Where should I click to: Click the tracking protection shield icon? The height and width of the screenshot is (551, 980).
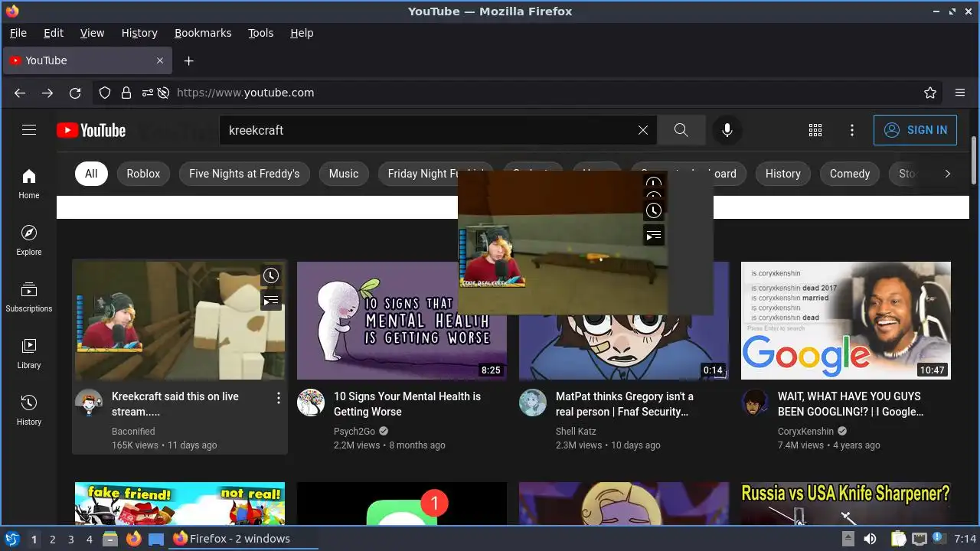tap(105, 93)
